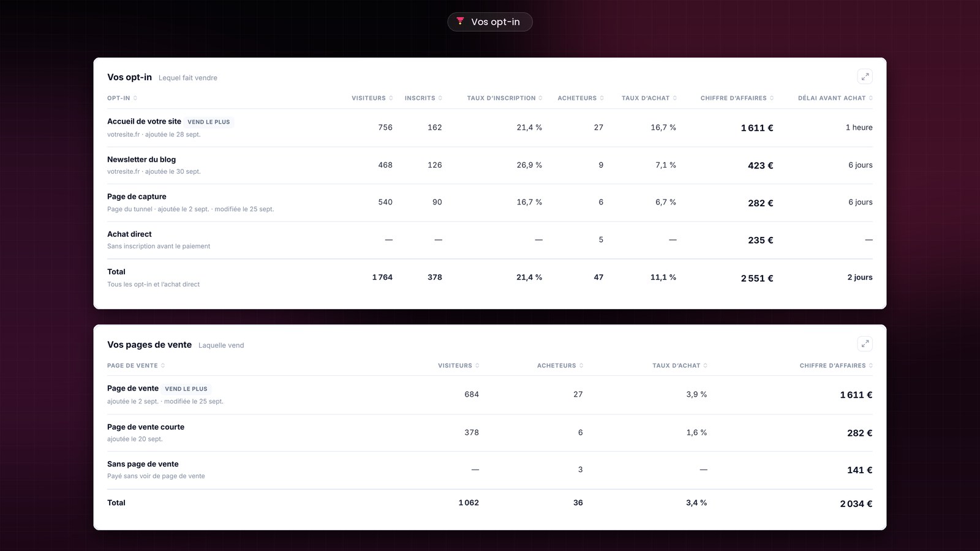Sort by TAUX D'INSCRIPTION column
The image size is (980, 551).
(x=505, y=98)
